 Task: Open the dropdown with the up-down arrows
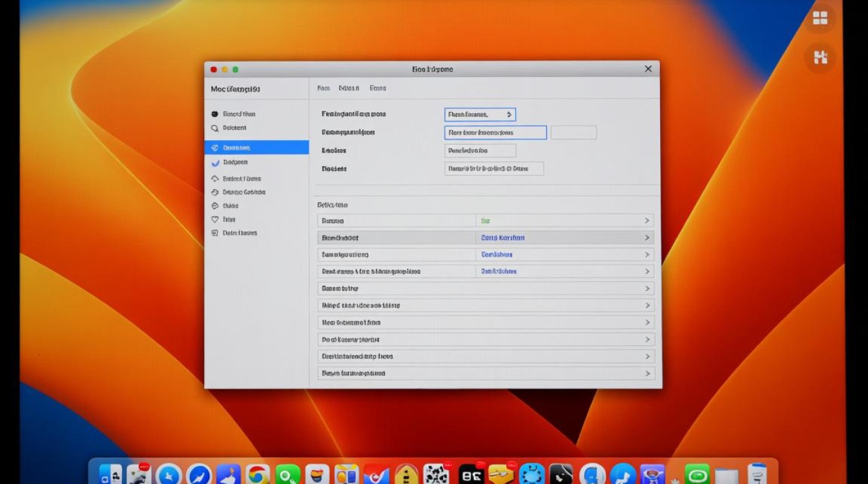(480, 115)
